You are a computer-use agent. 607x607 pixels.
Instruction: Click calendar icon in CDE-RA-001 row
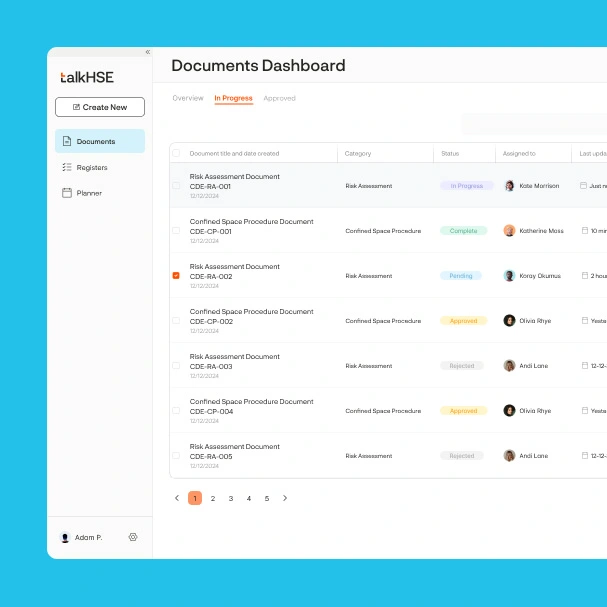583,186
